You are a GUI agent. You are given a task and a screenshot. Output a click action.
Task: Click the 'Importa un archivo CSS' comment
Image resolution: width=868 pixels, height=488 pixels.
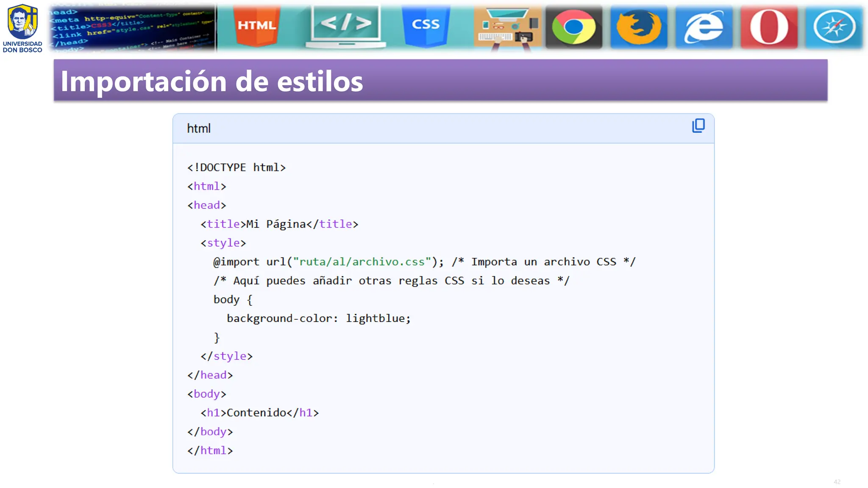click(544, 262)
